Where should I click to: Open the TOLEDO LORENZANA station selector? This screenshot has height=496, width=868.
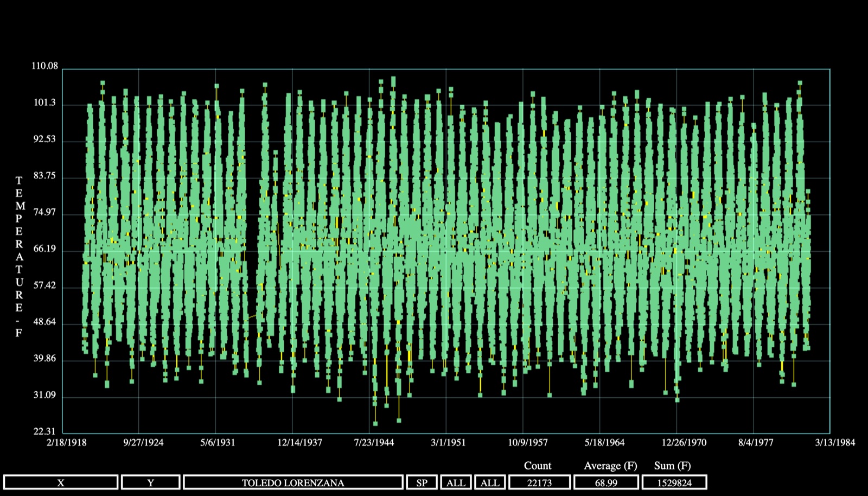(x=293, y=482)
